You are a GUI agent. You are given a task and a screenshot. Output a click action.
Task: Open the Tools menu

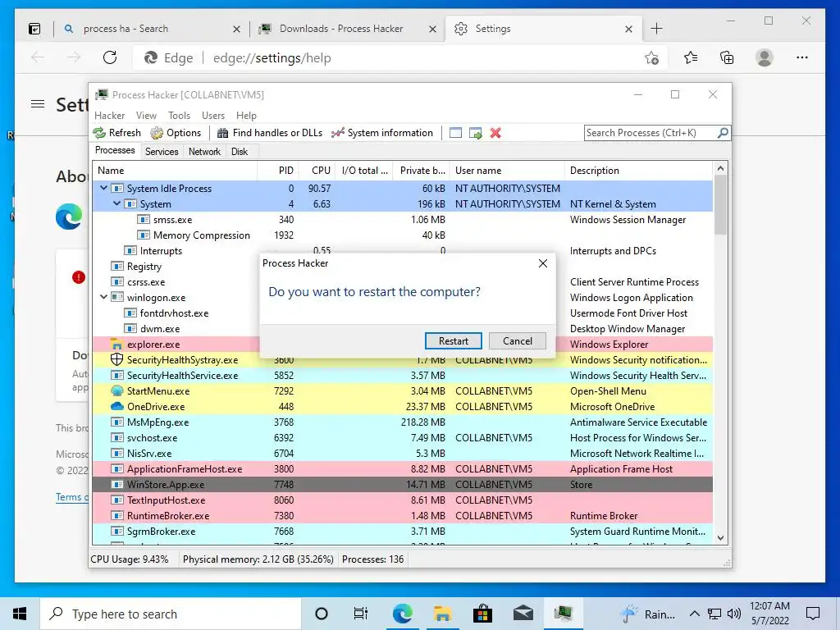[x=179, y=116]
